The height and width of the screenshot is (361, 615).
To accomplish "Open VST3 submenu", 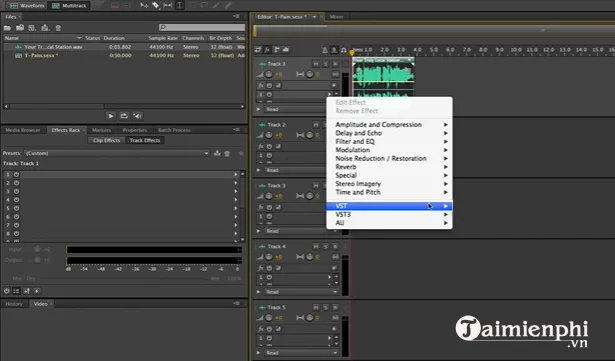I will point(389,215).
